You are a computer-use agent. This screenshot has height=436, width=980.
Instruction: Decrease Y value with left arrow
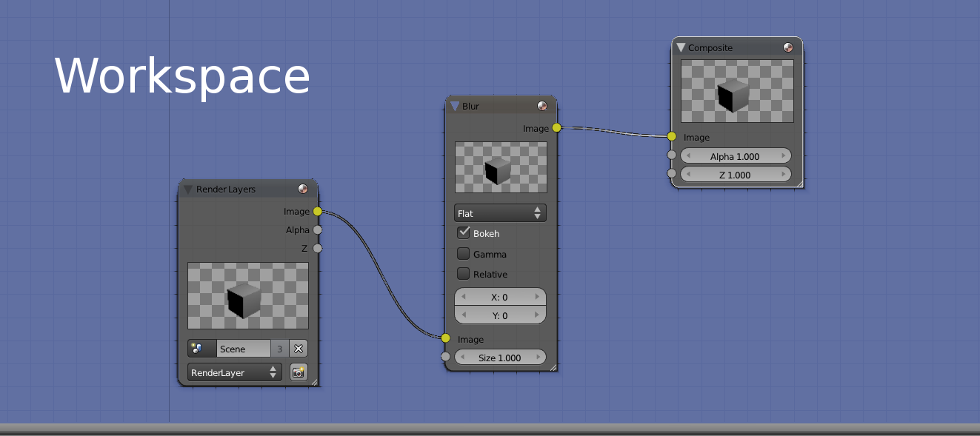point(464,315)
